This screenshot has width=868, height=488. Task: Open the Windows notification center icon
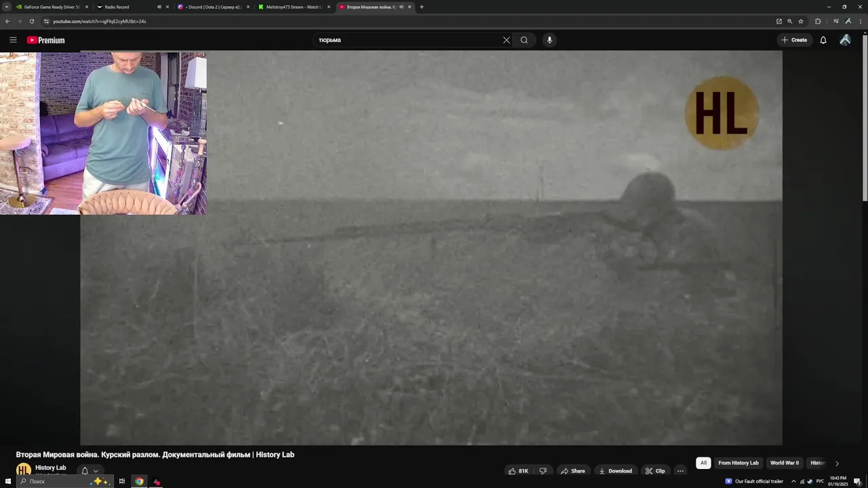point(857,481)
